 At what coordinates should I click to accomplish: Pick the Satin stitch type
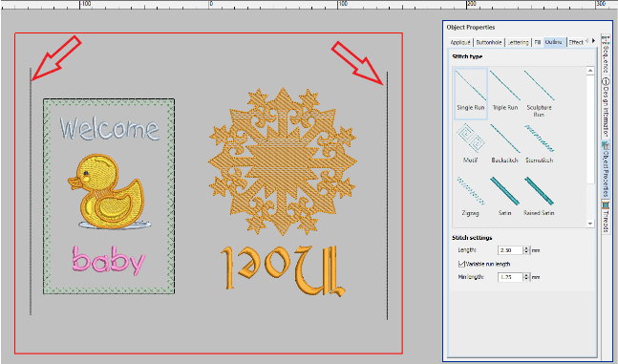[x=505, y=196]
